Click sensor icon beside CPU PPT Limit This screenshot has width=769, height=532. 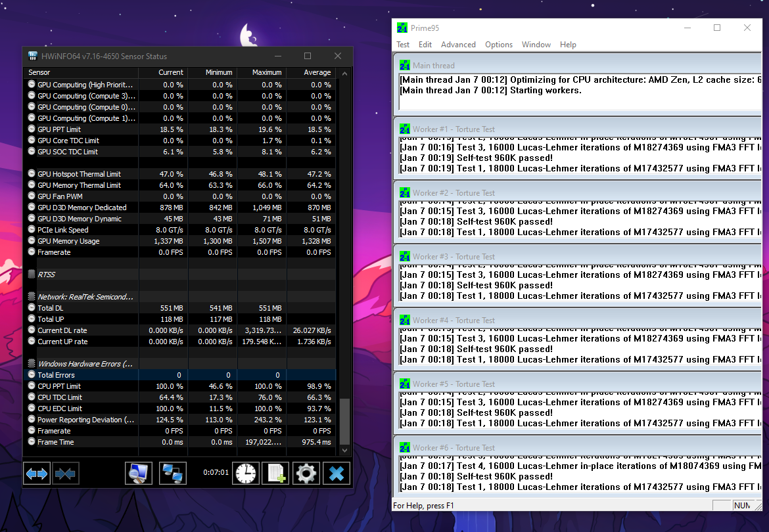point(32,386)
